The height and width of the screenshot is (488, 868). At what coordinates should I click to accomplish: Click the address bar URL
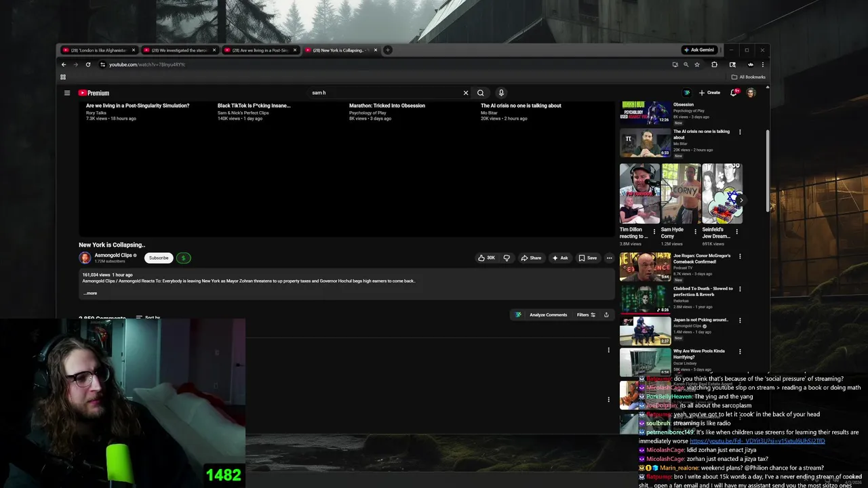[147, 64]
